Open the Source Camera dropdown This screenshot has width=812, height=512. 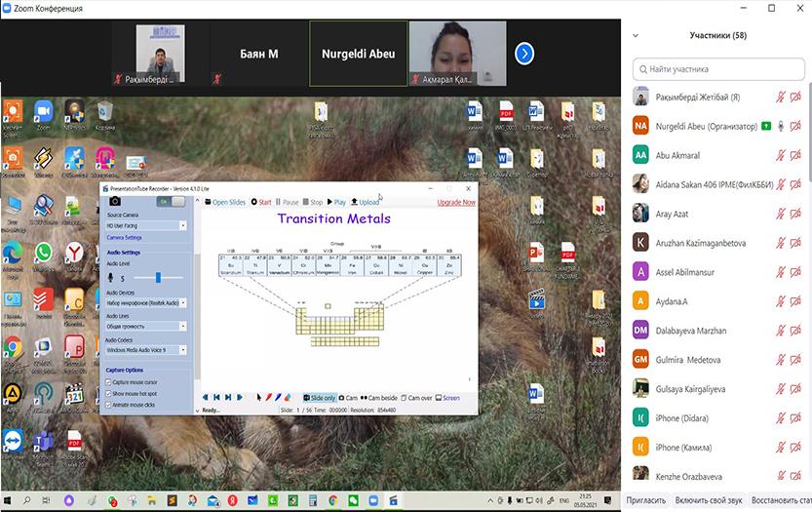[146, 225]
